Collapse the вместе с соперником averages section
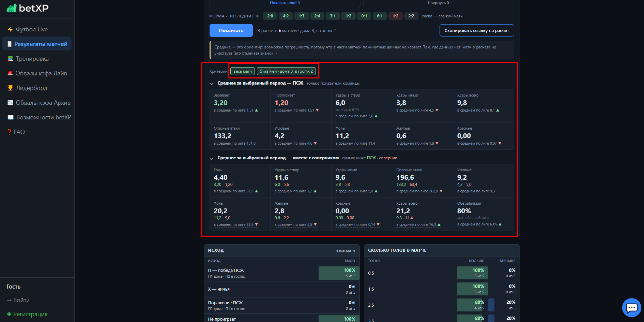 (212, 158)
